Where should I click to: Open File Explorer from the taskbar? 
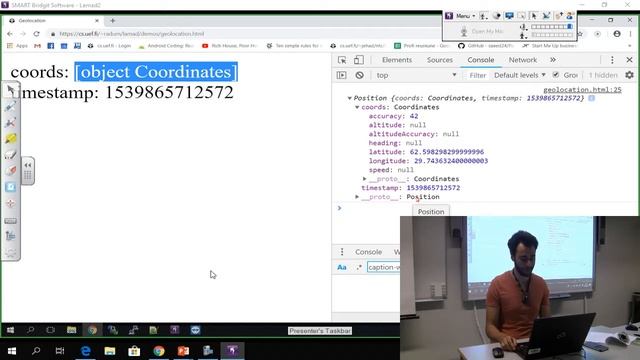point(110,351)
